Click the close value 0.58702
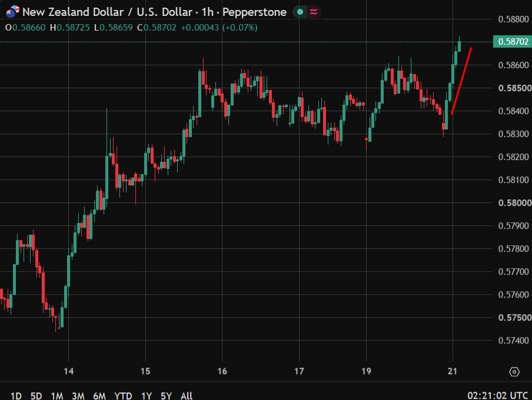This screenshot has width=532, height=400. click(160, 28)
